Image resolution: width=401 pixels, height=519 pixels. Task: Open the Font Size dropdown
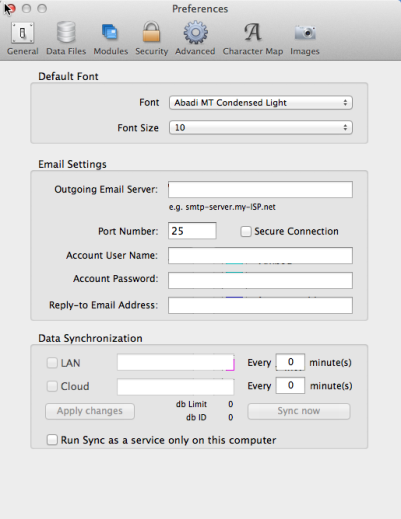point(261,128)
